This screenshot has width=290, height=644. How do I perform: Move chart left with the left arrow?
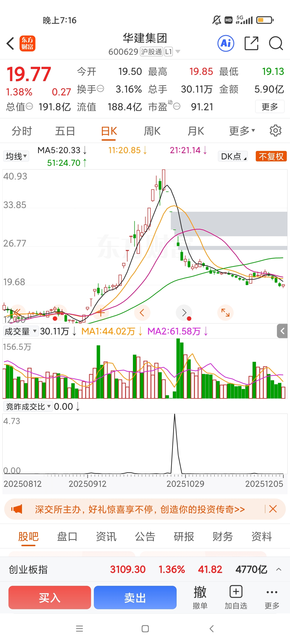click(142, 312)
